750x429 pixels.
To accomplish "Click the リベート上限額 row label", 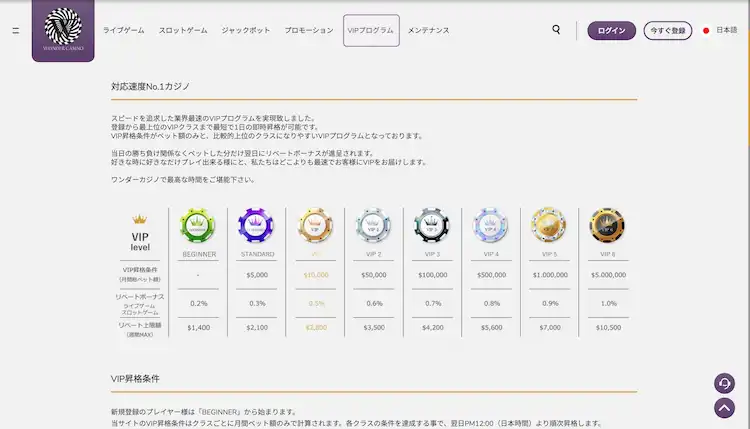I will pyautogui.click(x=140, y=325).
